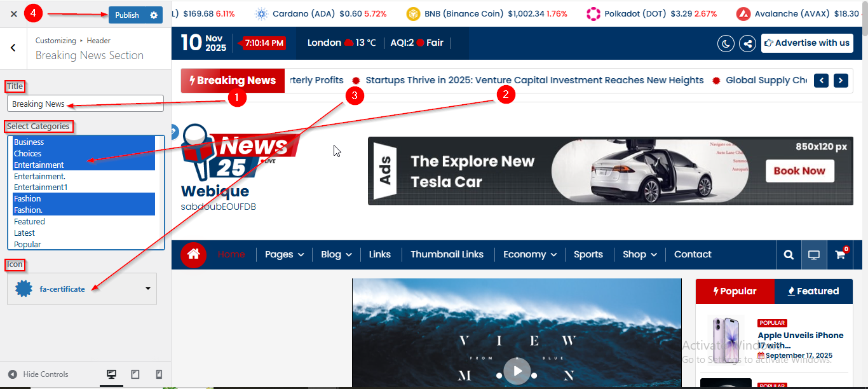Open the search magnifier icon in navbar
868x389 pixels.
click(x=789, y=254)
